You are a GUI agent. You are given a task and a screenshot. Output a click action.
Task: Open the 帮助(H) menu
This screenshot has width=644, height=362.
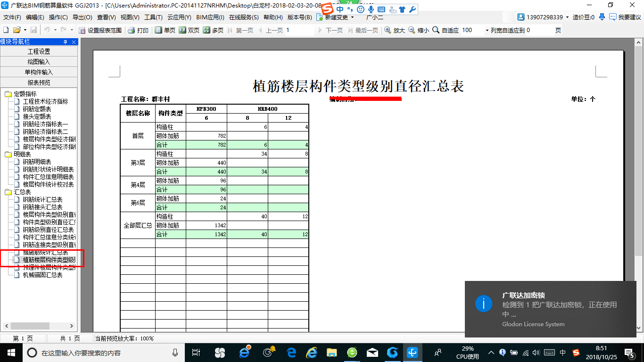[273, 17]
